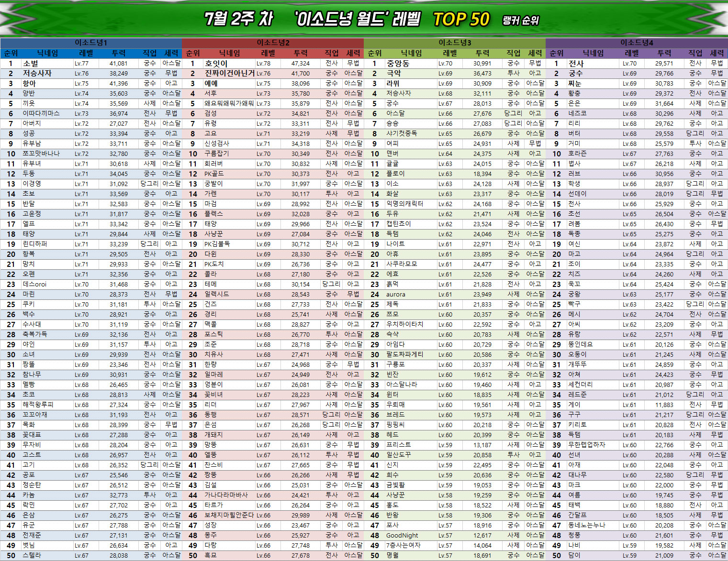Open the 이소드녕3 server section header
The width and height of the screenshot is (728, 561).
point(455,43)
